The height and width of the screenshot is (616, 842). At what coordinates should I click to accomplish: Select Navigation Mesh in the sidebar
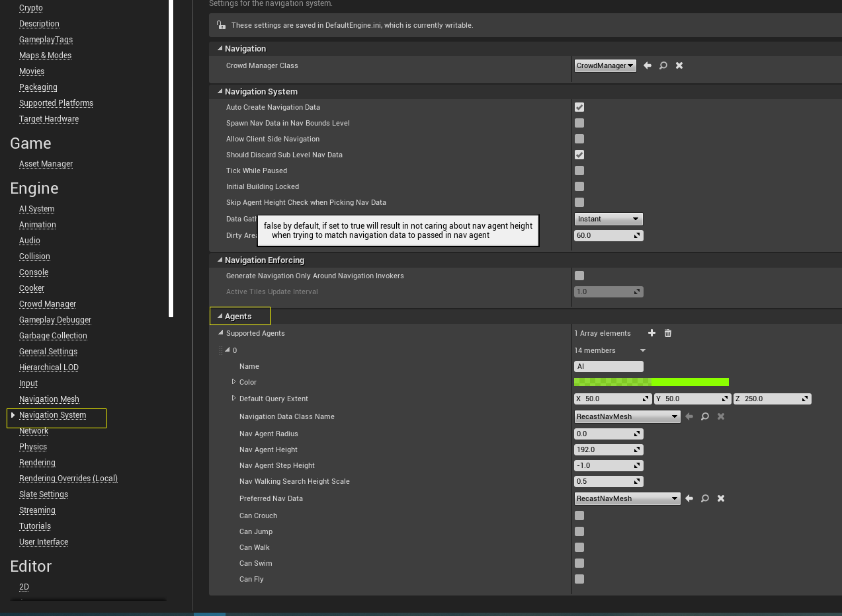[49, 399]
